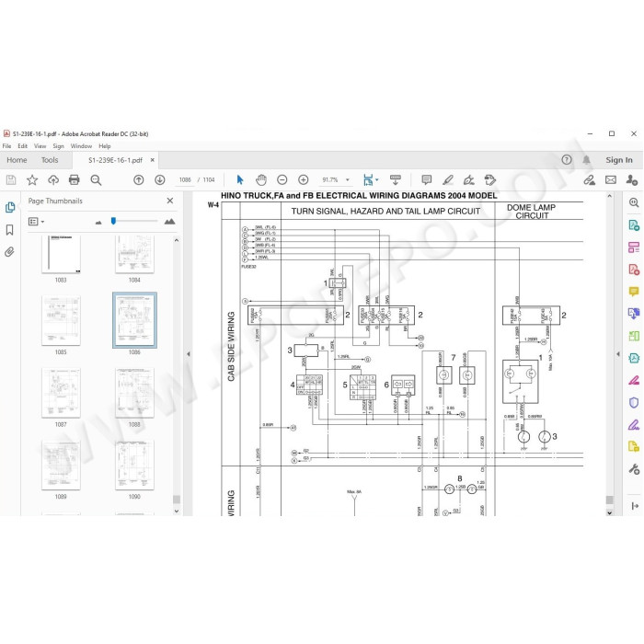Viewport: 644px width, 644px height.
Task: Open the More Tools wrench icon
Action: [634, 469]
